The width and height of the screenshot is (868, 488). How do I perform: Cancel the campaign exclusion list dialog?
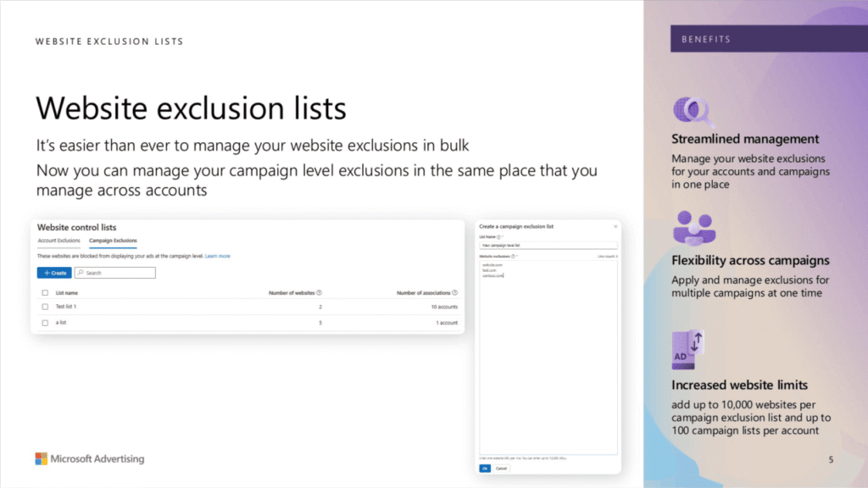[499, 468]
